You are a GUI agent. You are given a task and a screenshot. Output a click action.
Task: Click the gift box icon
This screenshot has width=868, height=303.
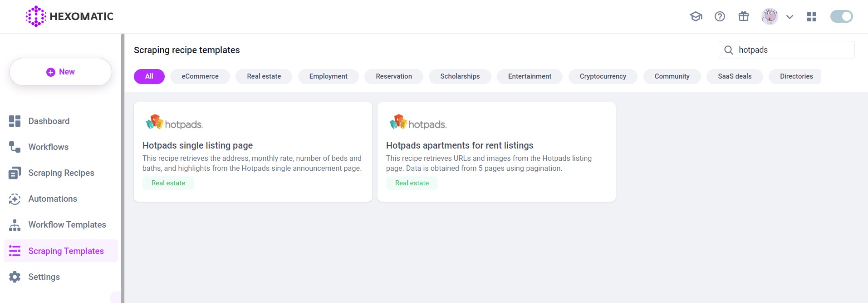pyautogui.click(x=743, y=17)
